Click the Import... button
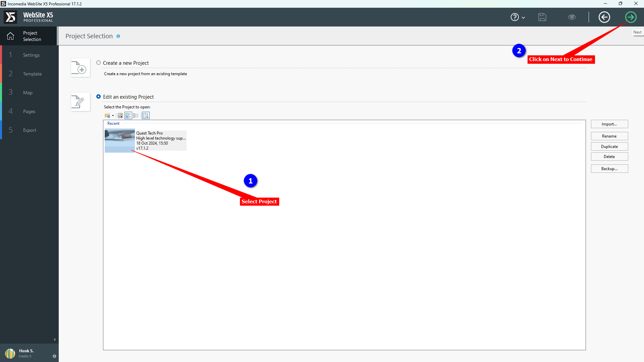 click(609, 124)
